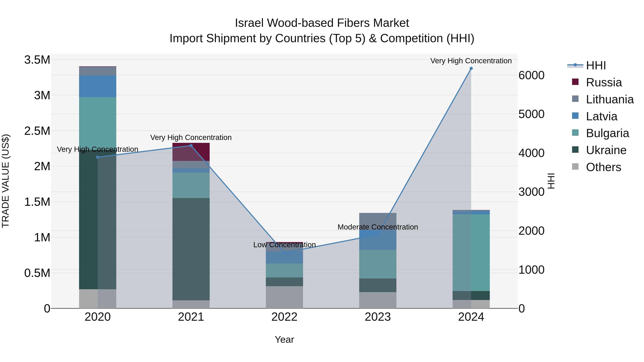
Task: Click the '2021' x-axis tick label
Action: click(x=191, y=317)
